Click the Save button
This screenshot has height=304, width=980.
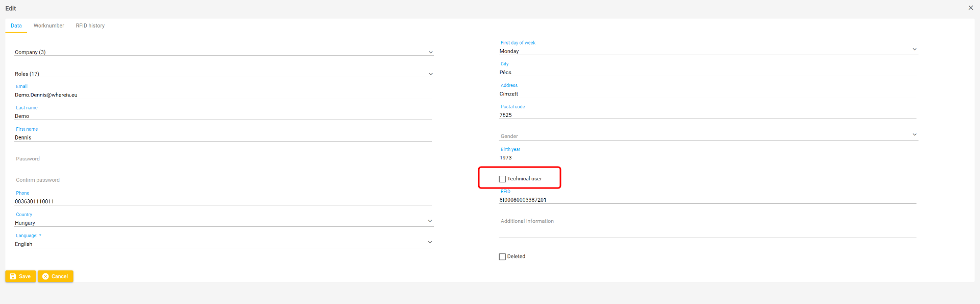[x=20, y=276]
